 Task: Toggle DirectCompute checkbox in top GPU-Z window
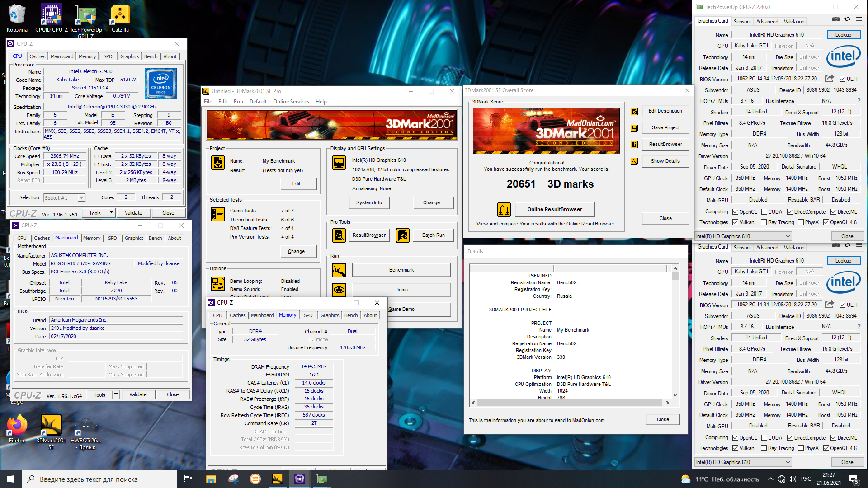[x=790, y=212]
